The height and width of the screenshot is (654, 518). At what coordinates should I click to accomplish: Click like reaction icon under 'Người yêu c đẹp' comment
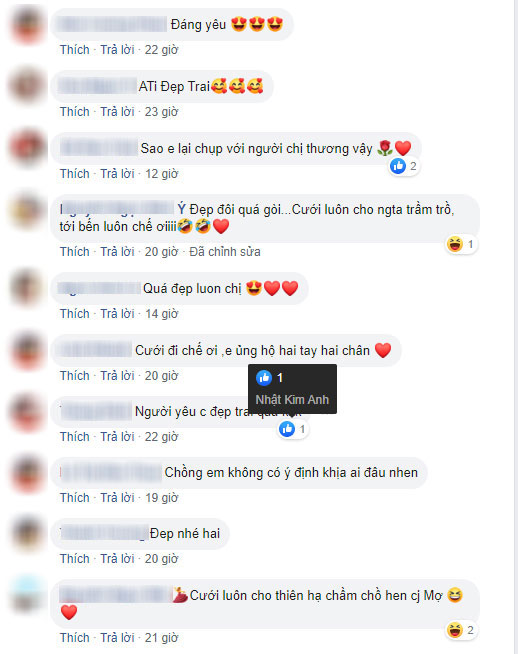pos(287,429)
